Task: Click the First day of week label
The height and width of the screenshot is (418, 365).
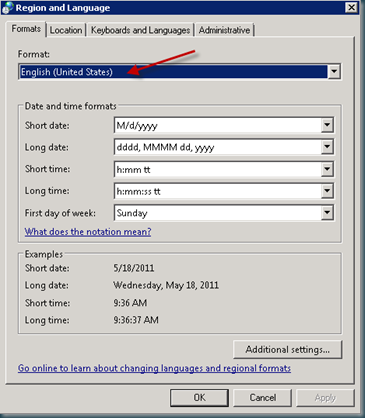Action: [x=60, y=213]
